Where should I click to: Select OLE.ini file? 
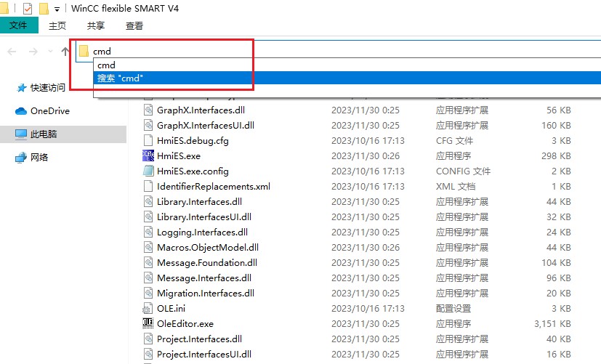tap(171, 309)
